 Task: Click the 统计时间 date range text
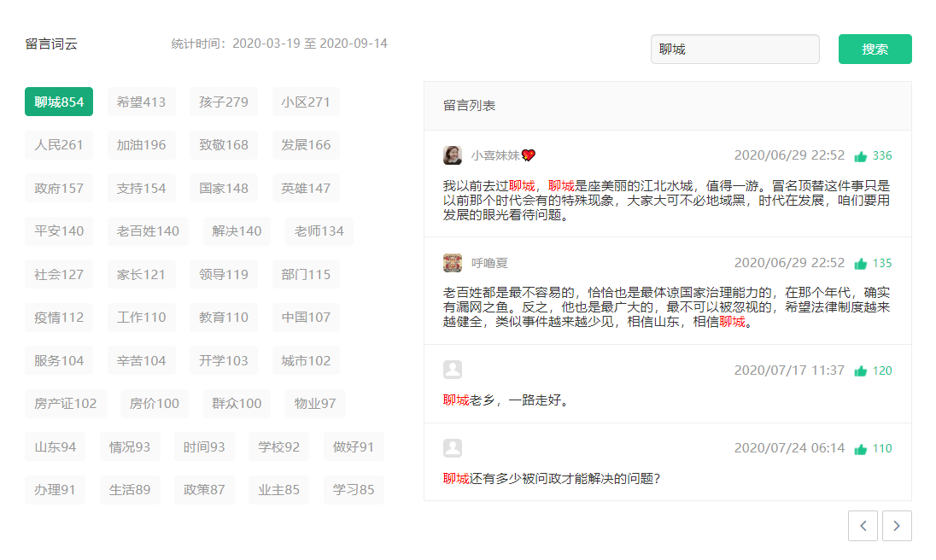(279, 44)
